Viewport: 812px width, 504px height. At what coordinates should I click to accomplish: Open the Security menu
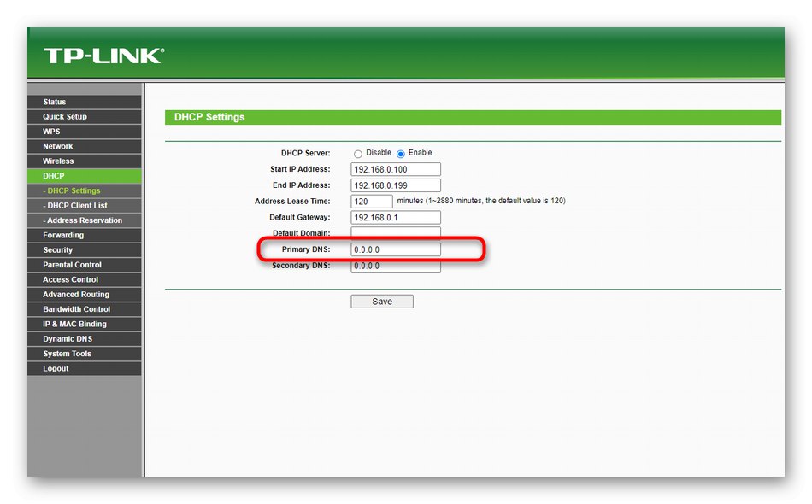[85, 250]
